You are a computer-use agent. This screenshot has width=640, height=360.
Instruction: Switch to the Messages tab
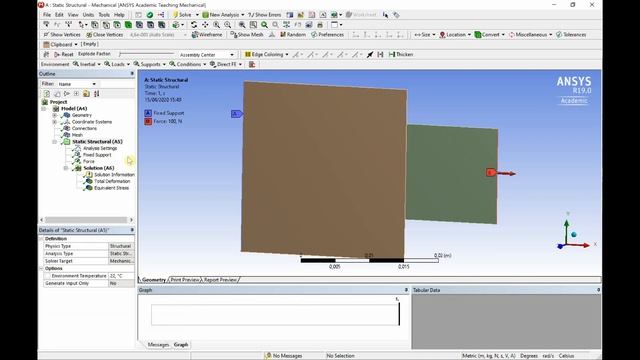click(158, 345)
